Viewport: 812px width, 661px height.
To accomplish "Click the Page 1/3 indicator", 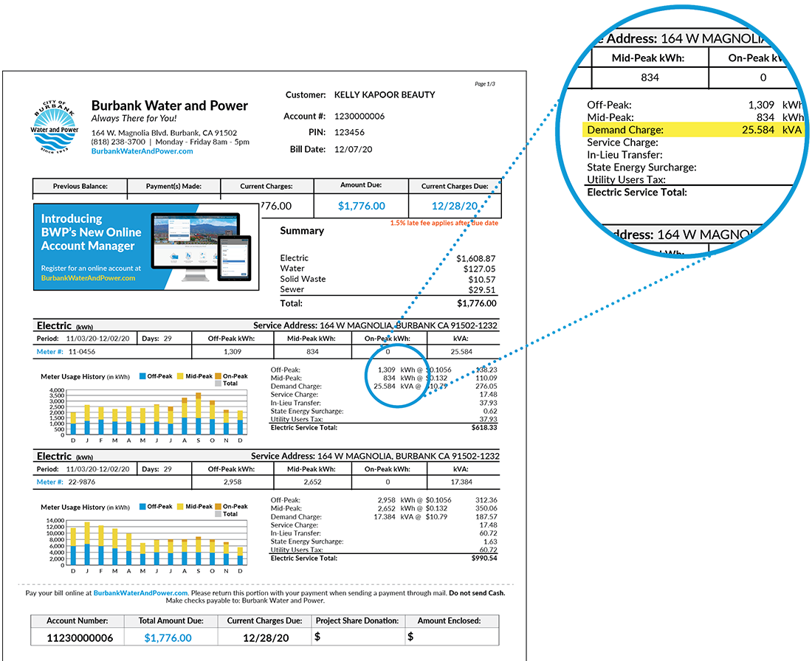I will click(485, 84).
